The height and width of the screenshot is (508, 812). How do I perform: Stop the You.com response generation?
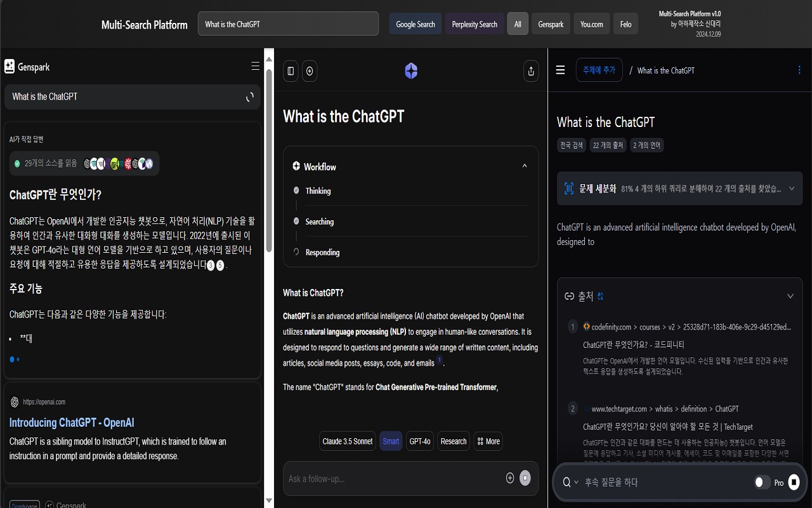pos(525,478)
